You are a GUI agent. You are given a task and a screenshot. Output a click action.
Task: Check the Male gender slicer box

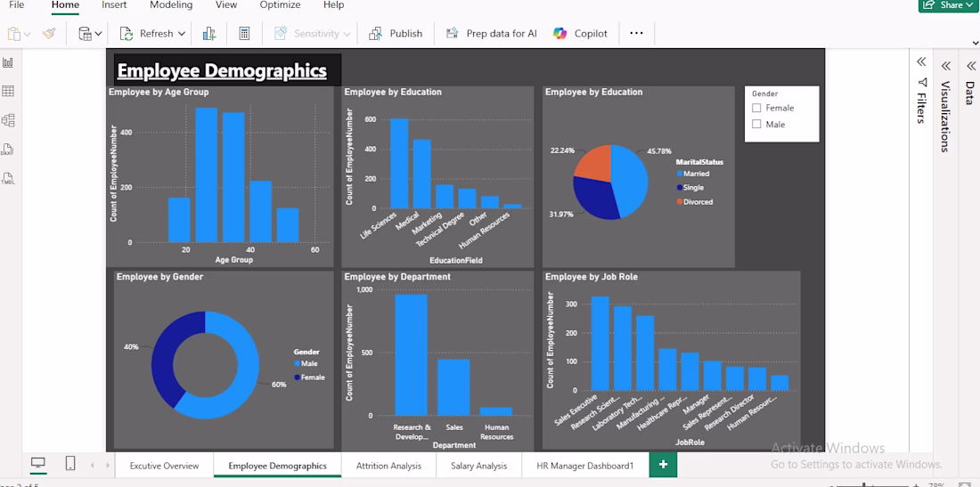[757, 125]
